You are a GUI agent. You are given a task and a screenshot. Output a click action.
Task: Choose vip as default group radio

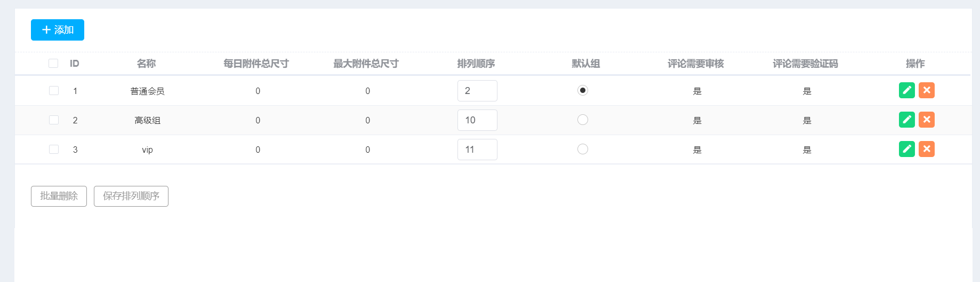tap(583, 149)
